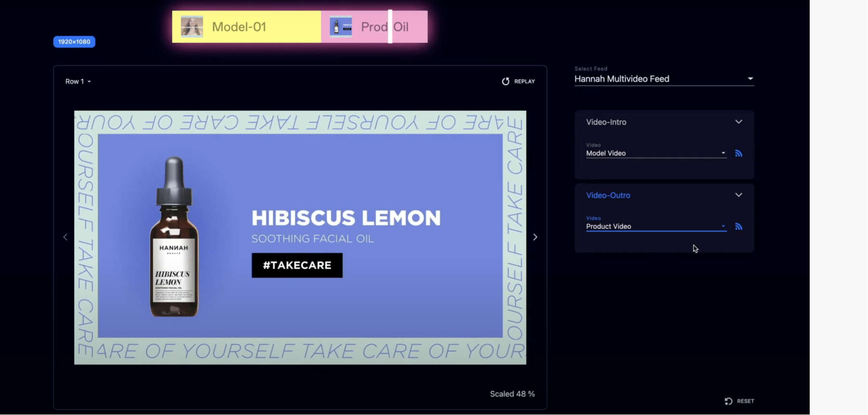Click the white timeline playhead marker
The width and height of the screenshot is (868, 415).
pyautogui.click(x=390, y=26)
